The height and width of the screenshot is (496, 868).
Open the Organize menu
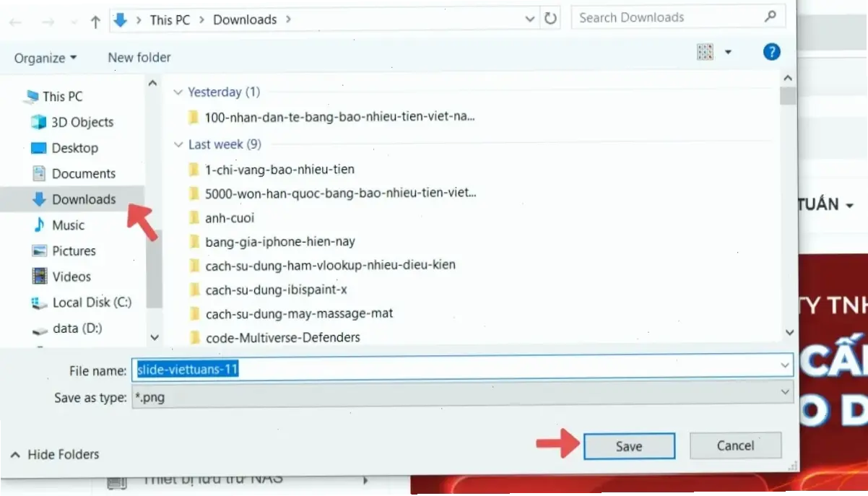(x=45, y=58)
